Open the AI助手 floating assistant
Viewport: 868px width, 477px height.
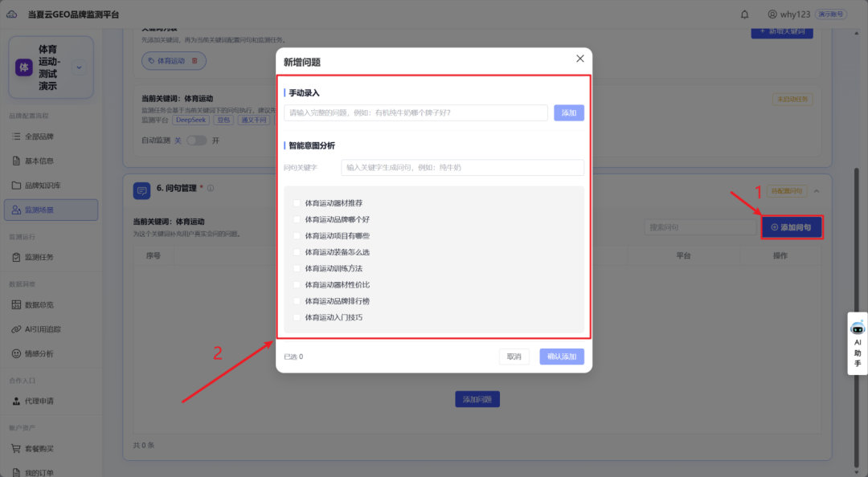pos(857,344)
